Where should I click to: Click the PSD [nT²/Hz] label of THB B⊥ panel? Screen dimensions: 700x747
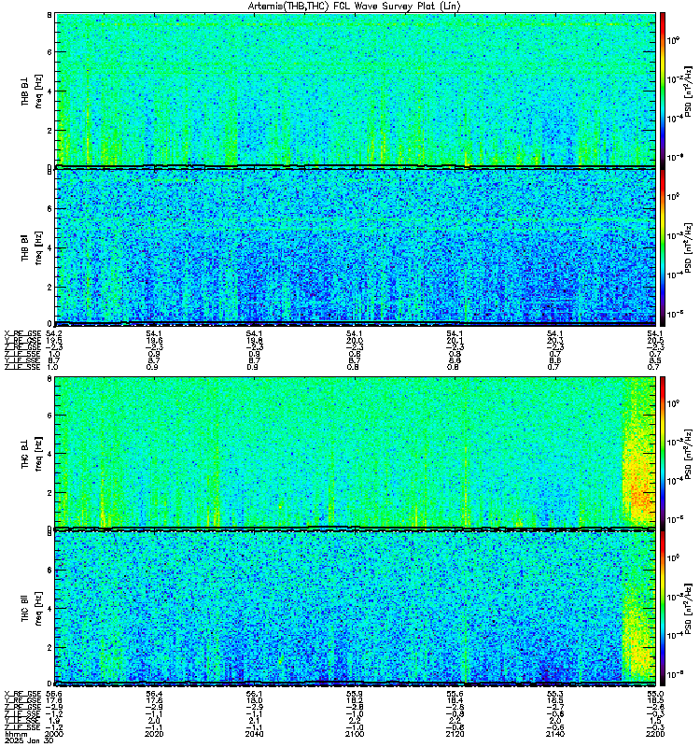689,91
